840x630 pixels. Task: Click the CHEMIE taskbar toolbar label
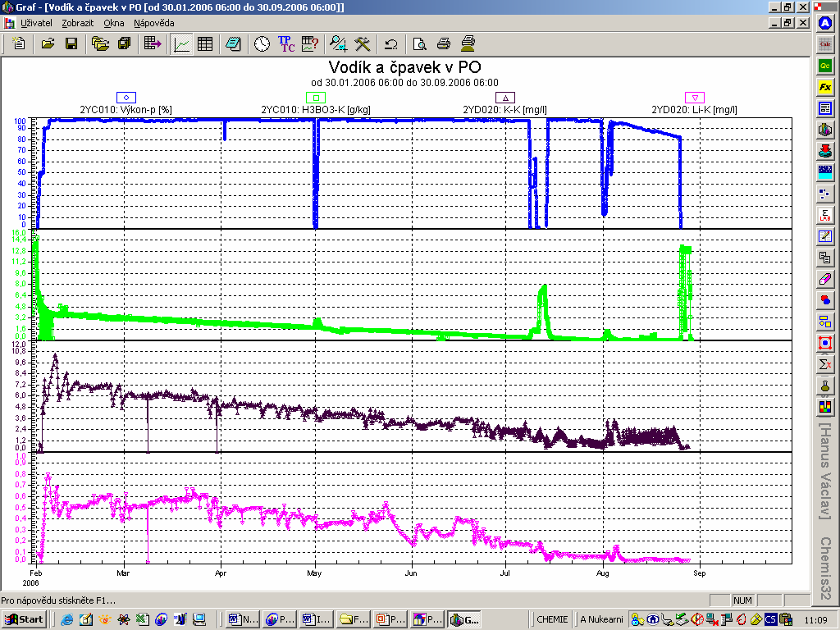pos(552,619)
